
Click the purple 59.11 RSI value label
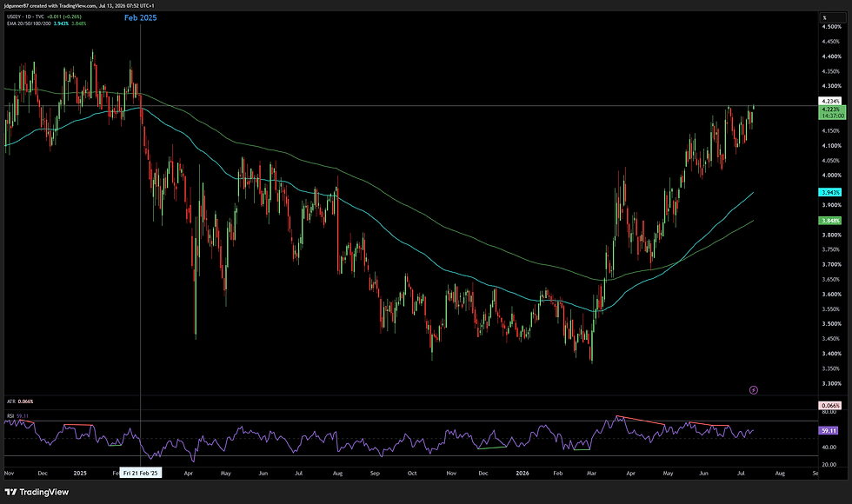(829, 431)
